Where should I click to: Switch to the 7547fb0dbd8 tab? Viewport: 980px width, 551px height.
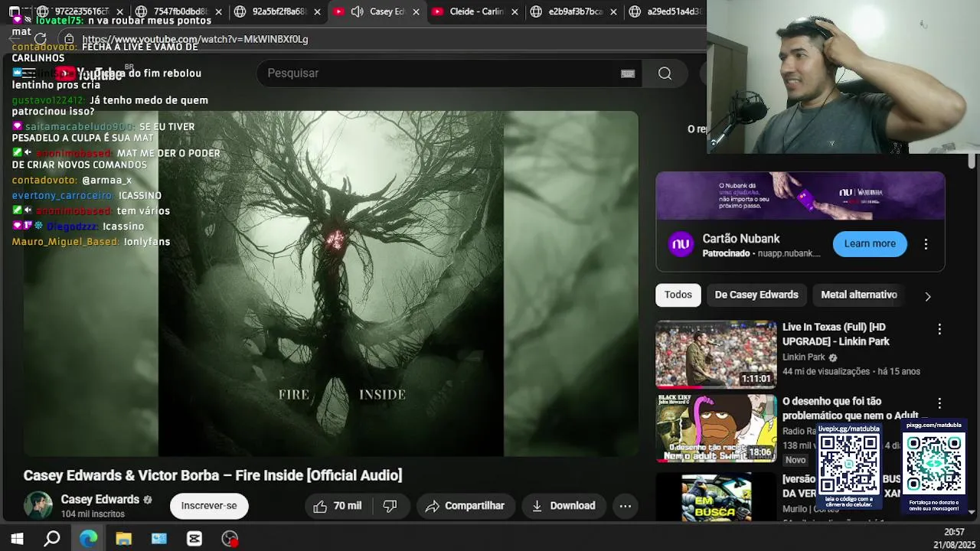[x=180, y=11]
